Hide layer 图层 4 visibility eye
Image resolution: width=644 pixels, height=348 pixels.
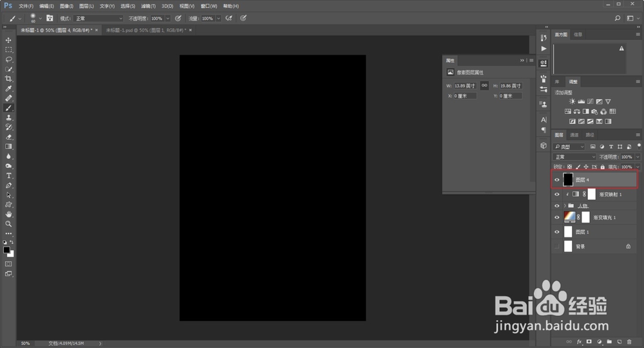click(x=557, y=179)
